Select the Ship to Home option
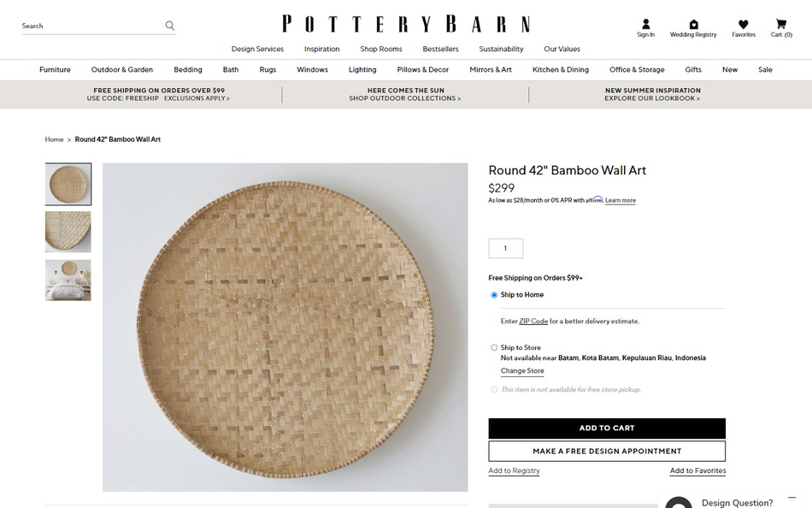This screenshot has height=508, width=812. pos(494,295)
